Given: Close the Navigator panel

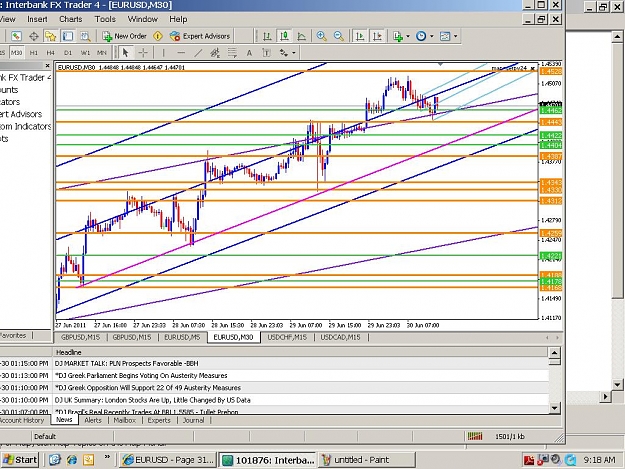Looking at the screenshot, I should [x=47, y=65].
